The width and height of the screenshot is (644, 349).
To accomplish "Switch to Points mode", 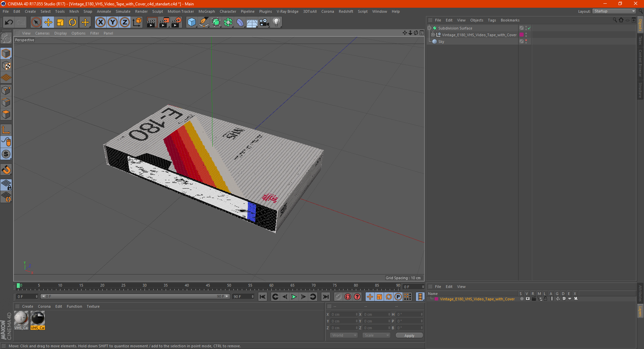I will 6,90.
